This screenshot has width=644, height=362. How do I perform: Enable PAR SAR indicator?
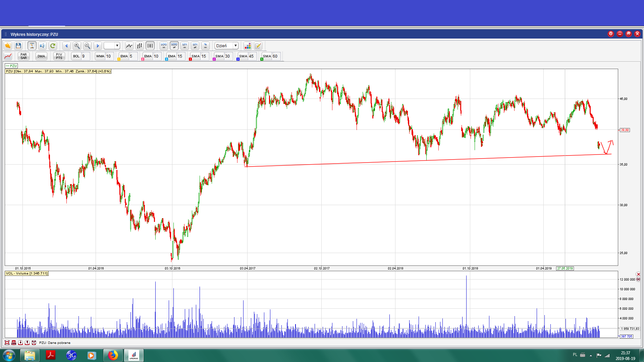[x=23, y=56]
